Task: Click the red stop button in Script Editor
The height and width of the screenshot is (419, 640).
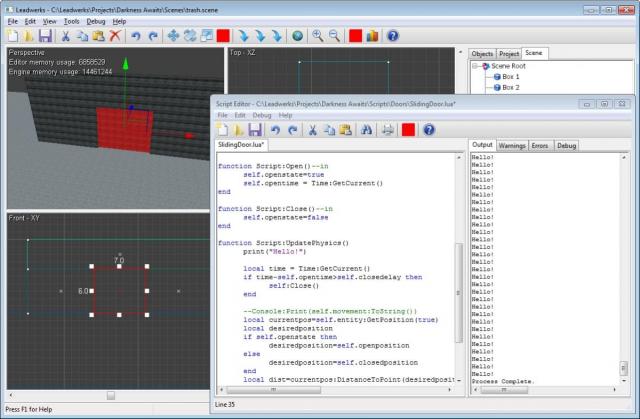Action: [408, 129]
